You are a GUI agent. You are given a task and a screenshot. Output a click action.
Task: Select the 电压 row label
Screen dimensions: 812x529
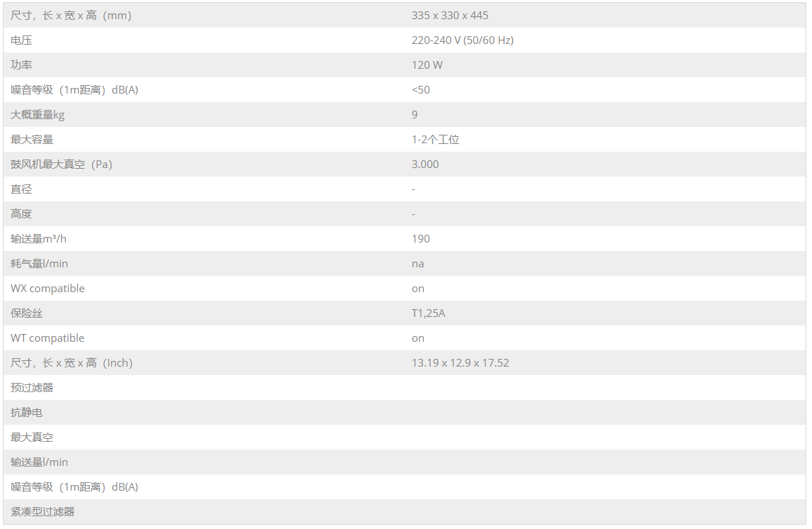point(21,40)
